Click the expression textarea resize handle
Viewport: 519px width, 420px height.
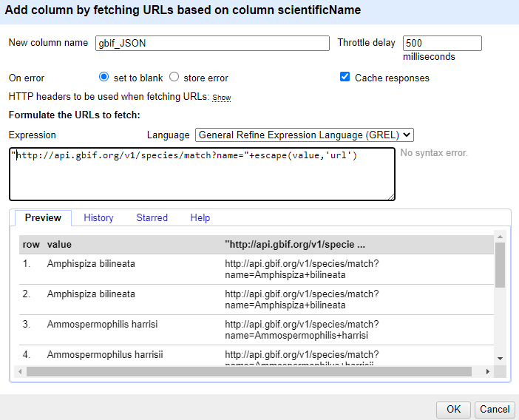(391, 197)
